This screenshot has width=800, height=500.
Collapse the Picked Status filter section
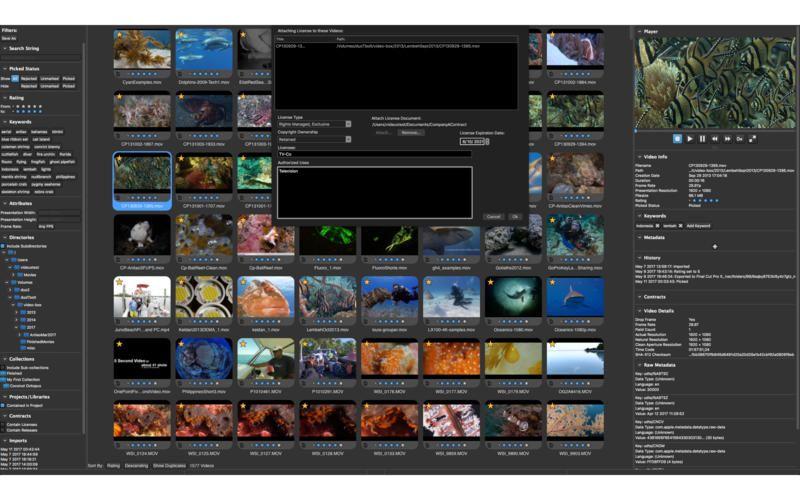[x=5, y=68]
